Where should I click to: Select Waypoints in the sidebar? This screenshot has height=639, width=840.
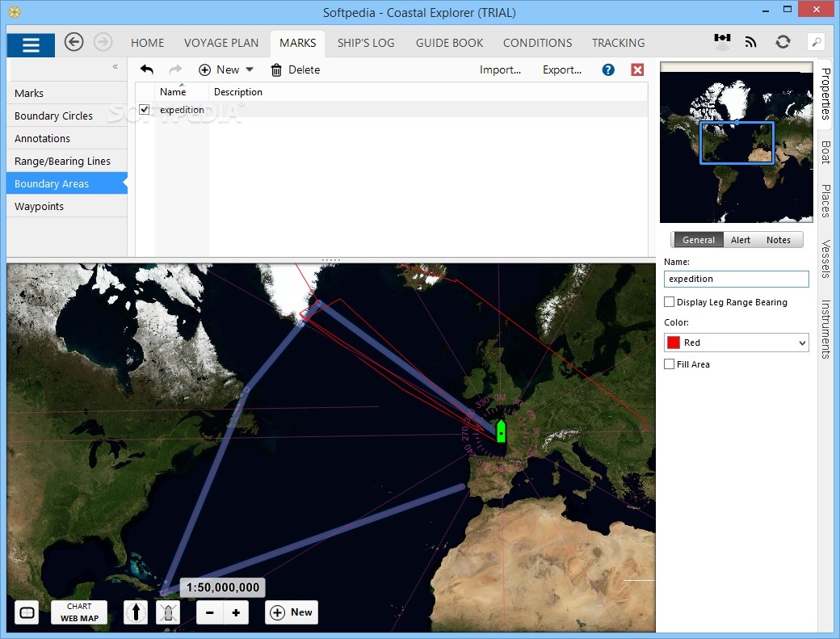pos(67,206)
